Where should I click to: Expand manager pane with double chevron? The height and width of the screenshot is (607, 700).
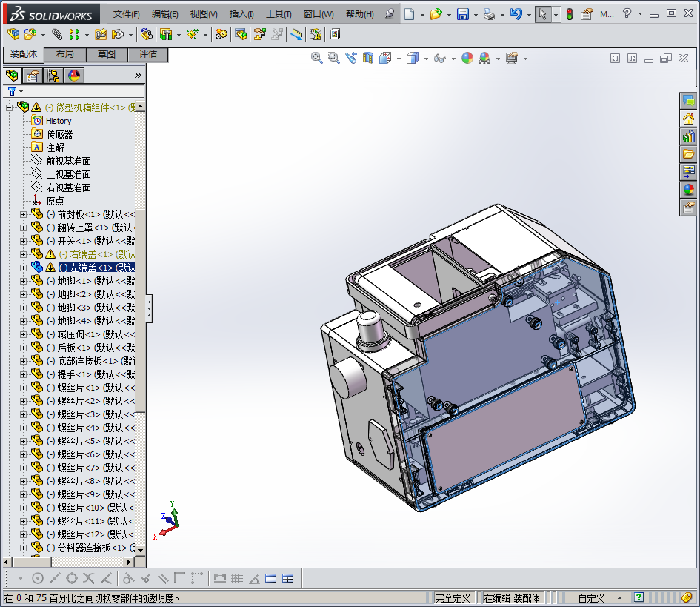(138, 76)
